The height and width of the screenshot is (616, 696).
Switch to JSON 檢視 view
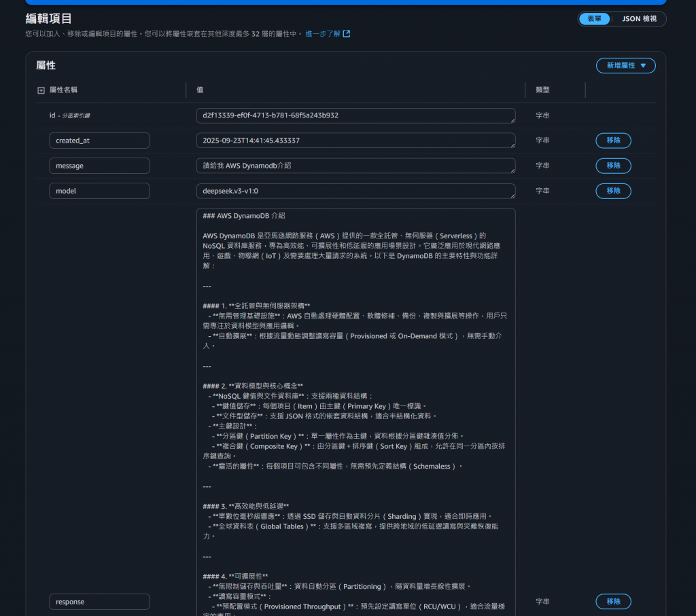(x=639, y=18)
